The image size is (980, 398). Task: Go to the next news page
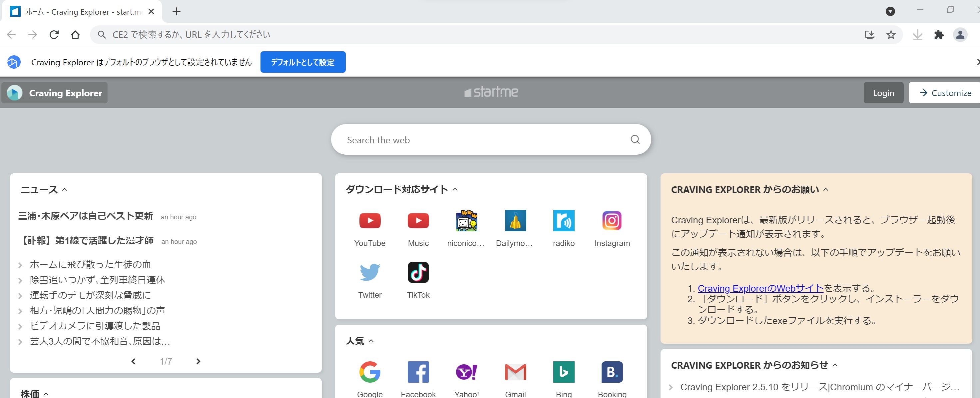point(198,361)
